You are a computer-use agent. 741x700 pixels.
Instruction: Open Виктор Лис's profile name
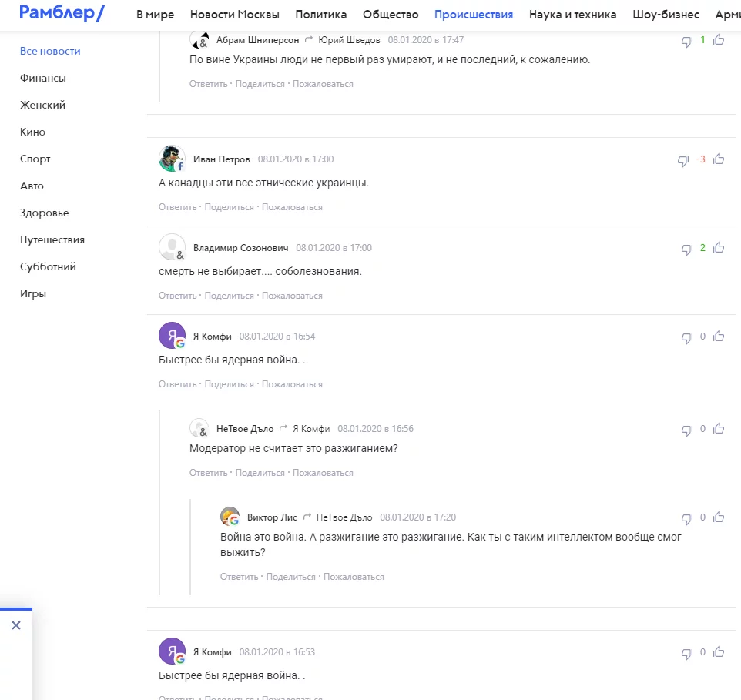pos(272,517)
